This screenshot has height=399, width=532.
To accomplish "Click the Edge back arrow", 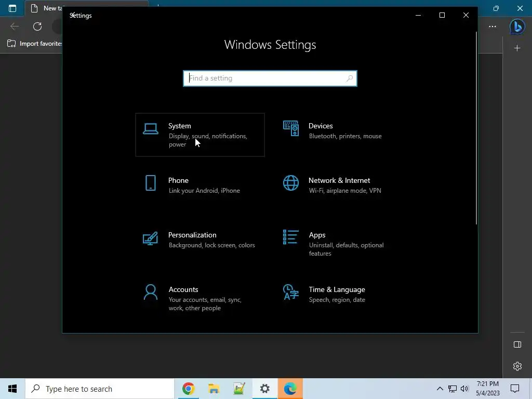I will click(15, 26).
